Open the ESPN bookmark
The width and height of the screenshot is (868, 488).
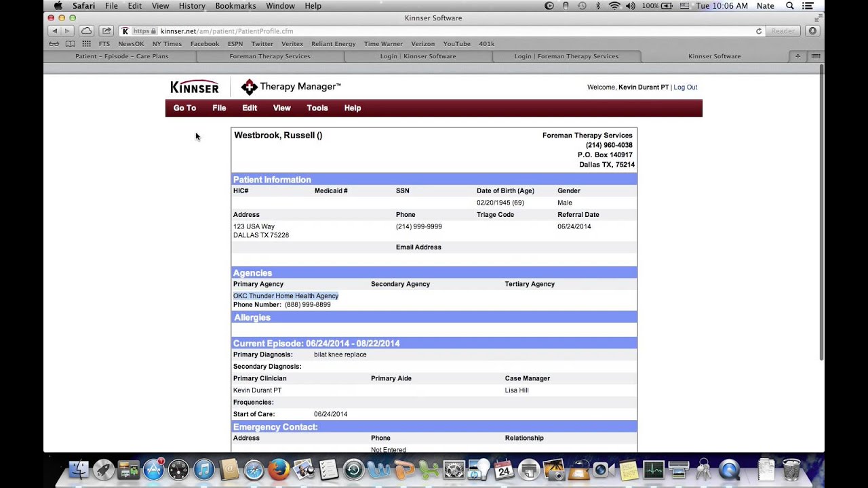tap(235, 44)
